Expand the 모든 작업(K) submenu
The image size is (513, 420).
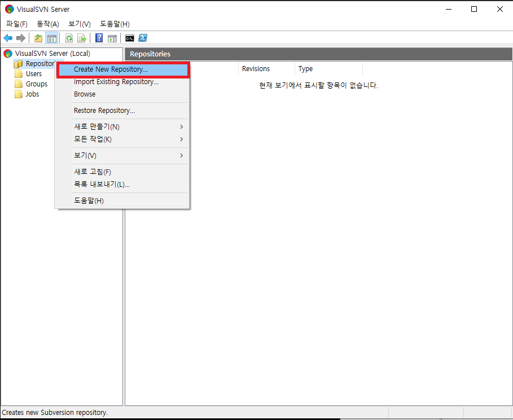tap(122, 139)
